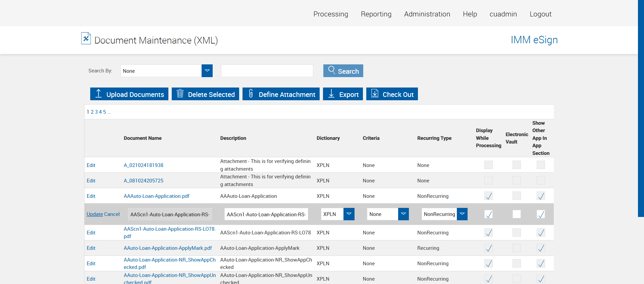
Task: Open AAAuto-Loan-Application.pdf document link
Action: pyautogui.click(x=157, y=196)
